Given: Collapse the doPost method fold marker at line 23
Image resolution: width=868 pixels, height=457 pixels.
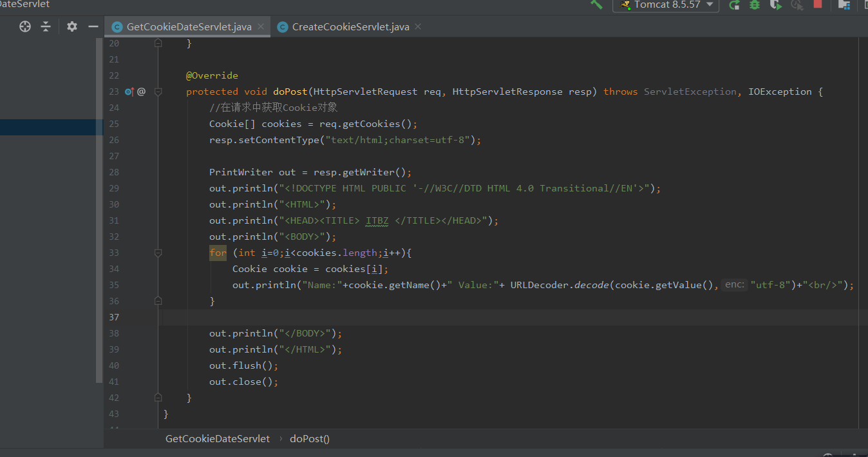Looking at the screenshot, I should pyautogui.click(x=158, y=92).
